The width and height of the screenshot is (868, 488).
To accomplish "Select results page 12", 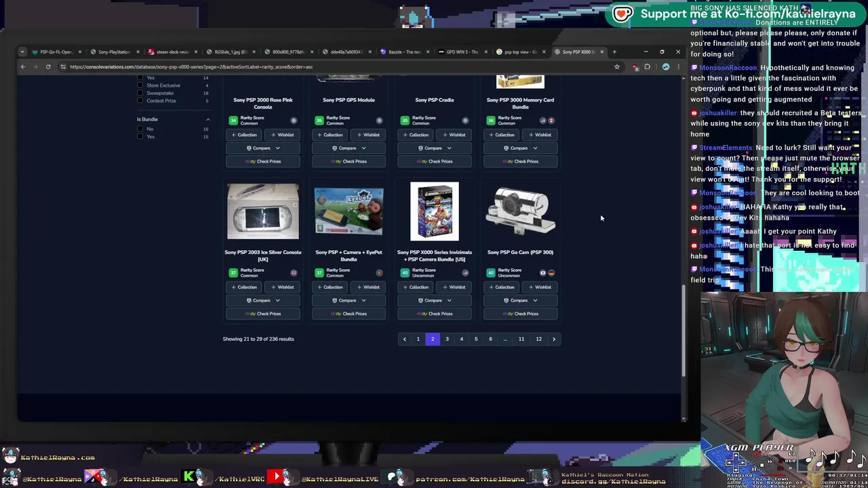I will tap(538, 339).
